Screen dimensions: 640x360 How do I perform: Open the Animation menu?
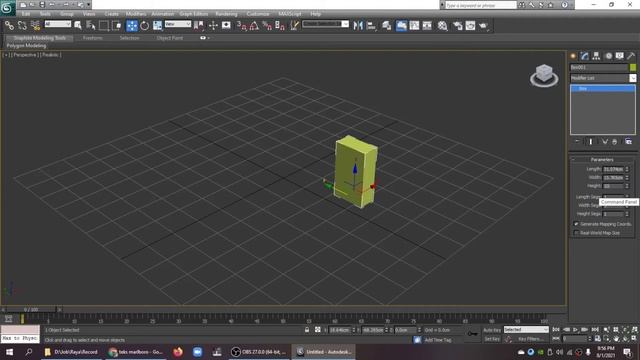coord(162,14)
